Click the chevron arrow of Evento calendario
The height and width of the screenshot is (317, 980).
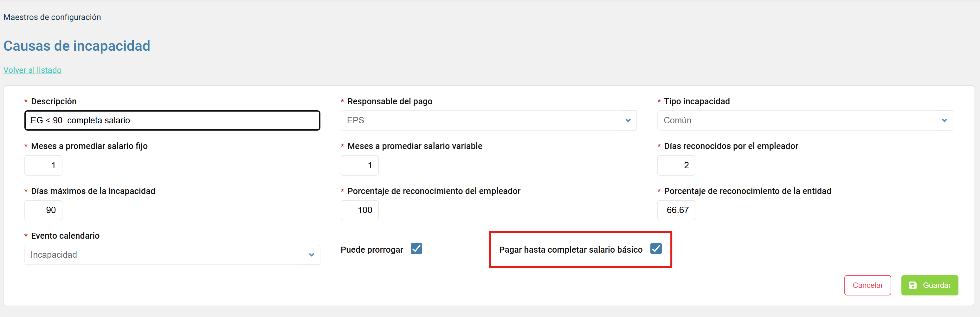tap(312, 255)
